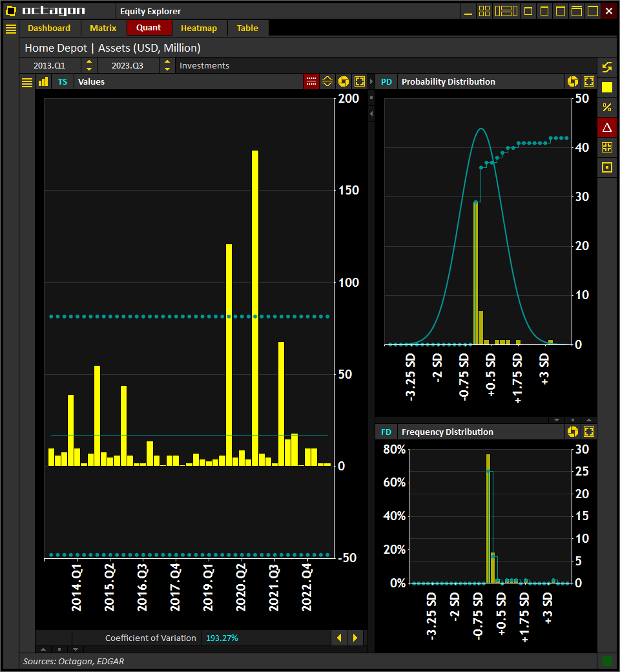Toggle the red dotted reference lines icon

click(x=311, y=81)
